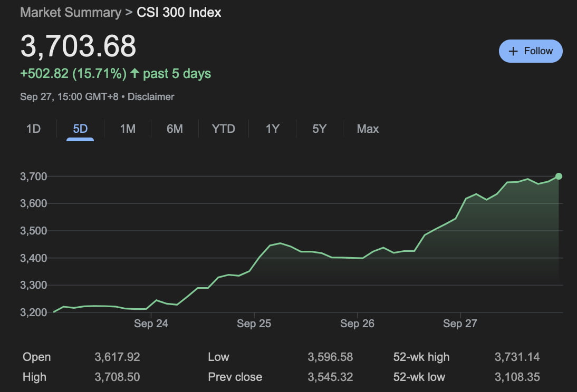577x392 pixels.
Task: Click the green endpoint dot on the chart
Action: pos(559,177)
